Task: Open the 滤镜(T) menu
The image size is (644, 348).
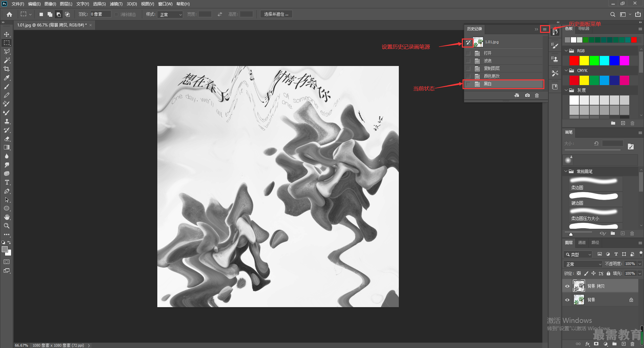Action: [116, 4]
